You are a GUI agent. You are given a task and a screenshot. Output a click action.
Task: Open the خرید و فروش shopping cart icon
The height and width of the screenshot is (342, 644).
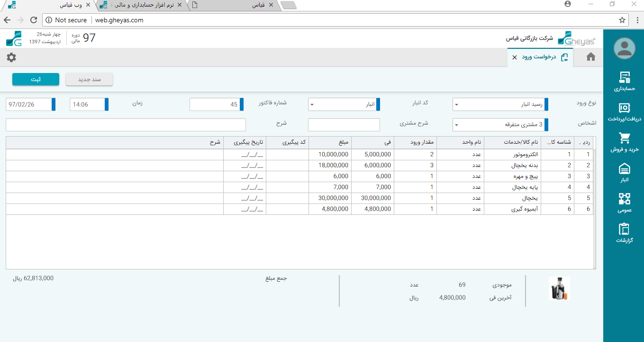click(624, 138)
